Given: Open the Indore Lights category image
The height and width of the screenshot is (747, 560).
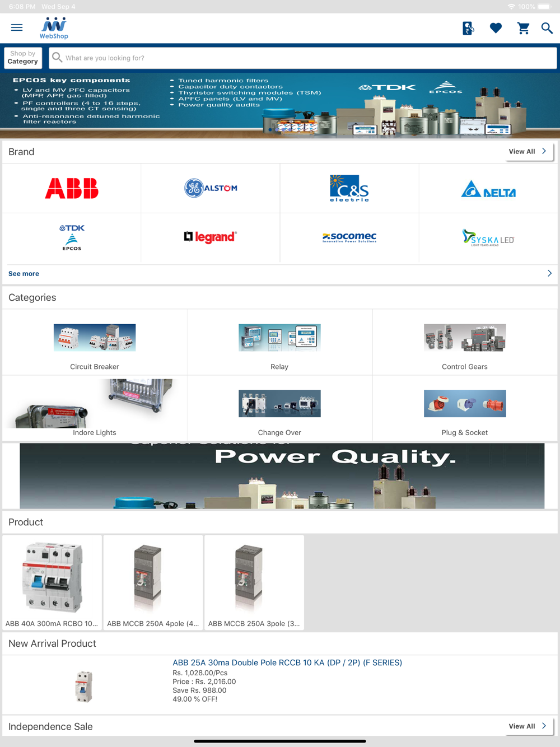Looking at the screenshot, I should (x=95, y=403).
